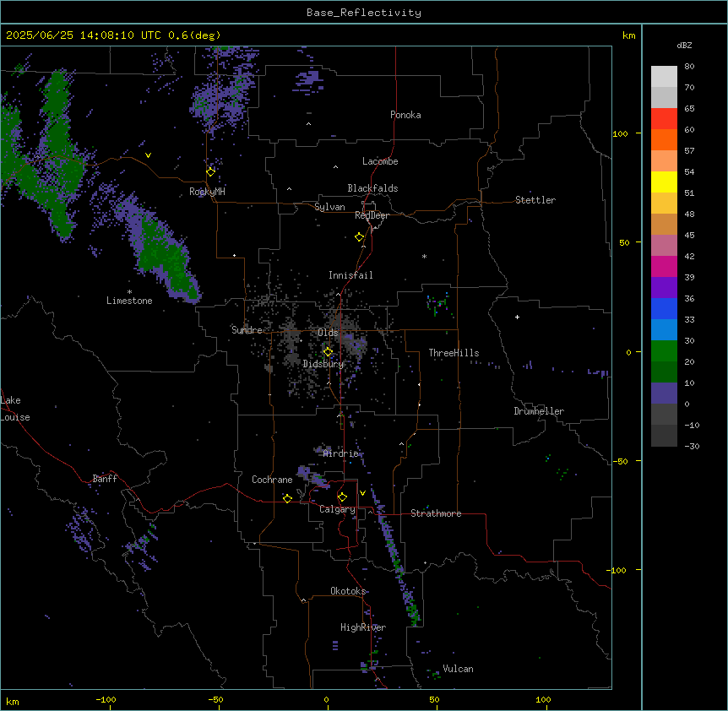Select the yellow diamond marker beneath Olds
728x711 pixels.
329,352
